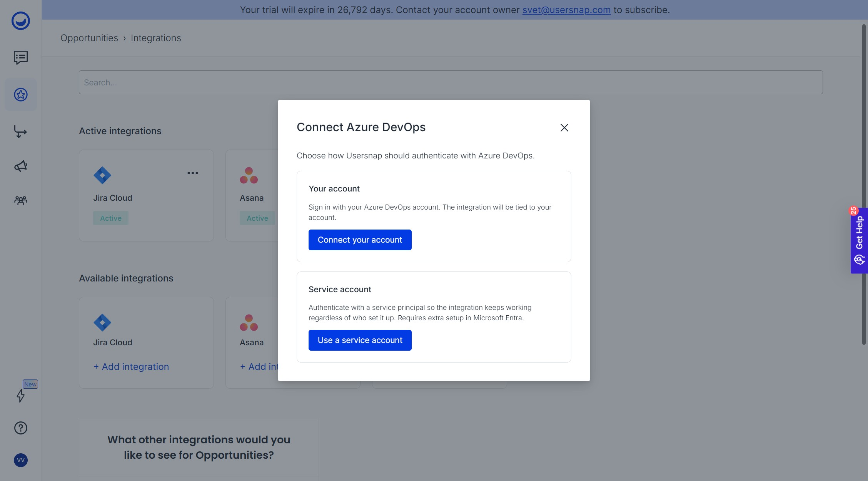Click the Active badge under Jira Cloud
Image resolution: width=868 pixels, height=481 pixels.
click(111, 218)
